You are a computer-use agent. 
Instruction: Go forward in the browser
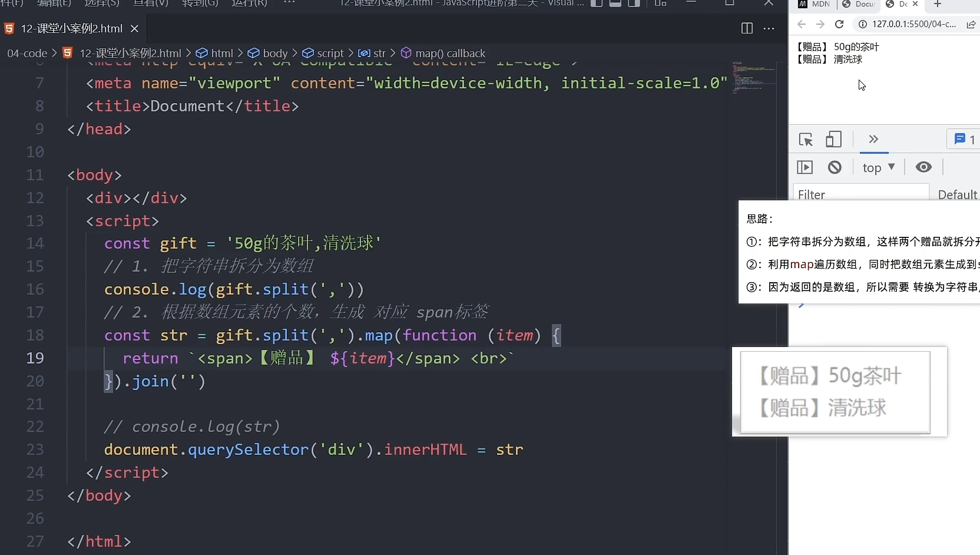pos(820,24)
